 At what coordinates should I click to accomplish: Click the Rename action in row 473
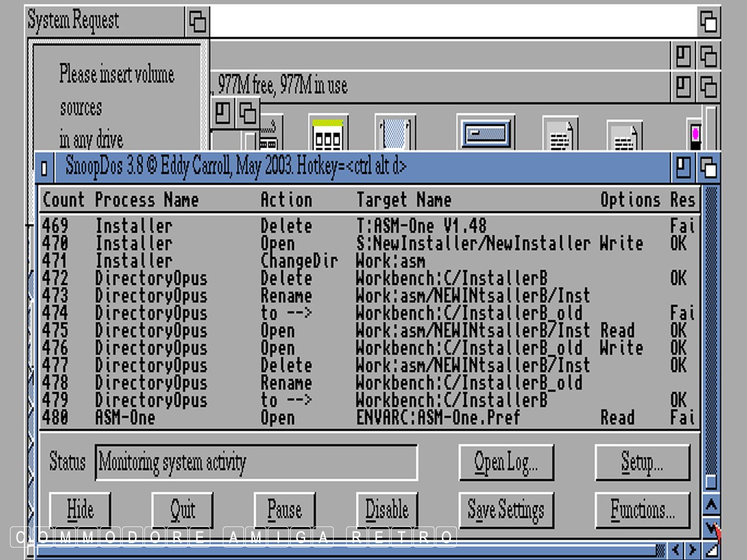click(x=286, y=296)
